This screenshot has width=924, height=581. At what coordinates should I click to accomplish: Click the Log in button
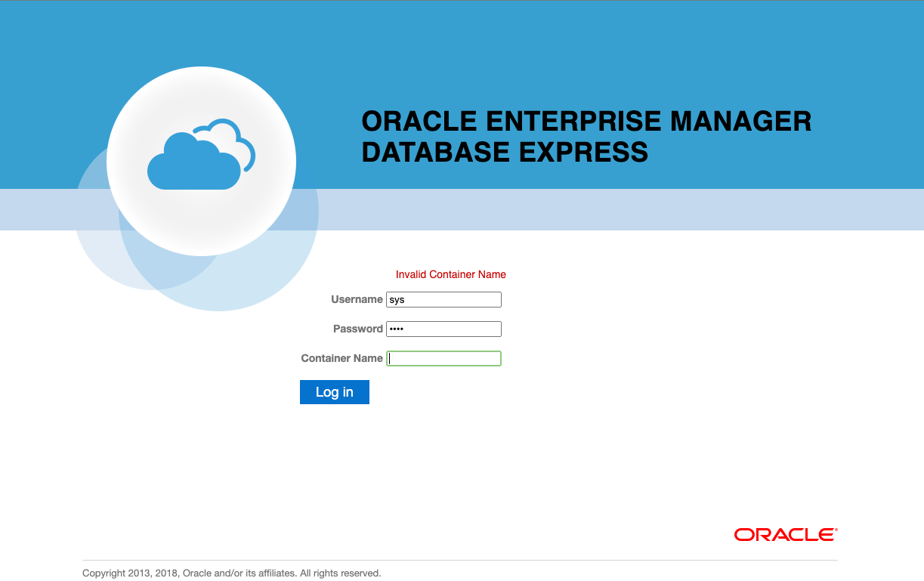pyautogui.click(x=335, y=392)
